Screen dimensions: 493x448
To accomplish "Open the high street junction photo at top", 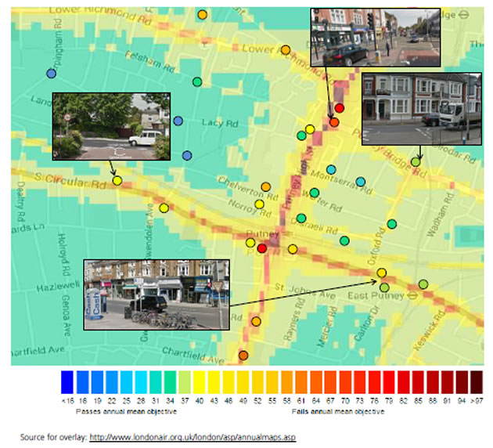I will 375,37.
